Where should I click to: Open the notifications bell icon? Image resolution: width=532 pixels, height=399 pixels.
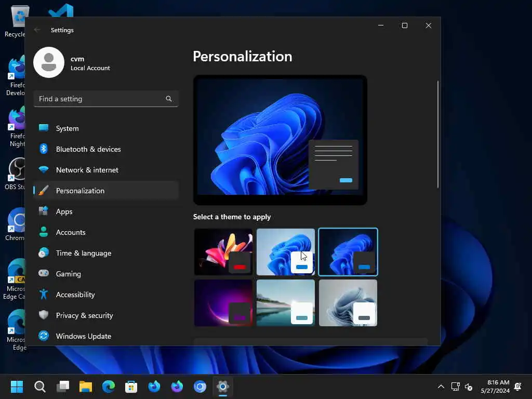(518, 387)
